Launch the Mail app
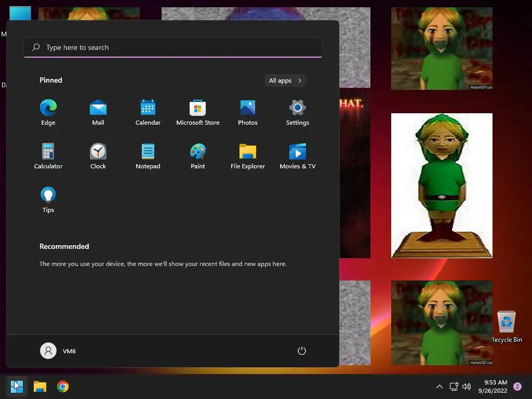 [98, 113]
